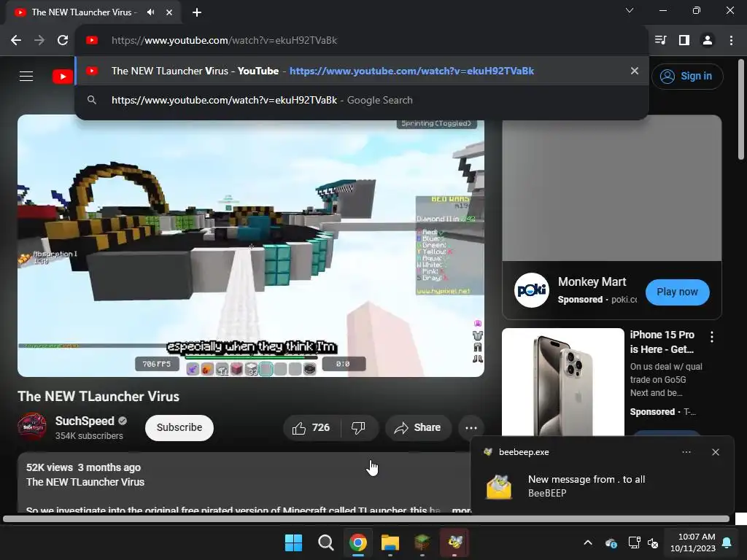The image size is (747, 560).
Task: Mute the tab via its speaker icon
Action: (x=150, y=12)
